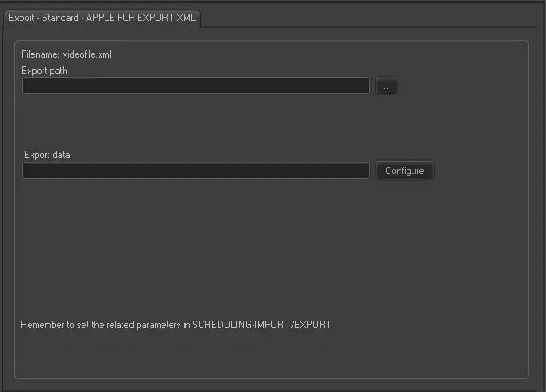
Task: Open the folder browser next to Export path
Action: click(x=386, y=86)
